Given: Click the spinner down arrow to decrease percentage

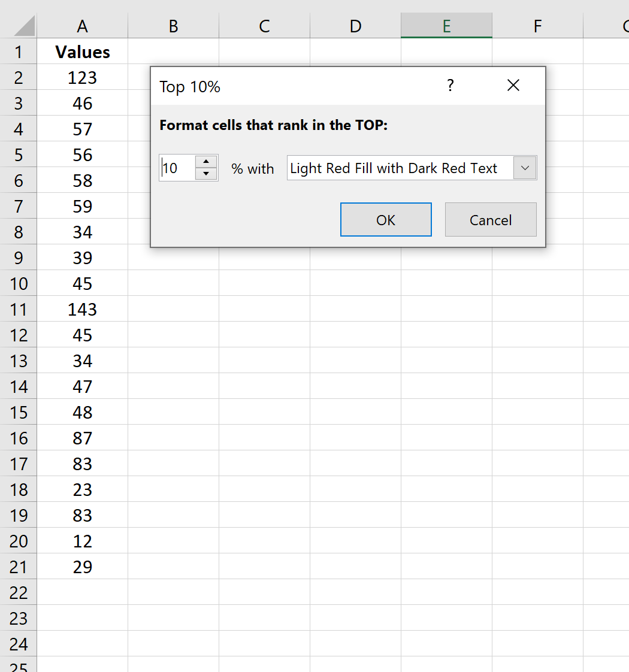Looking at the screenshot, I should coord(206,174).
